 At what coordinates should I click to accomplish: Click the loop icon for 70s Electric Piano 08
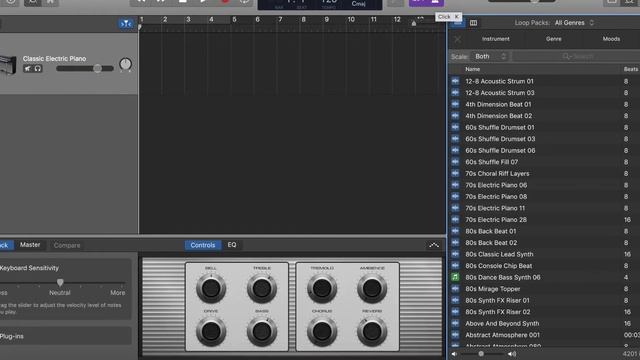coord(455,196)
